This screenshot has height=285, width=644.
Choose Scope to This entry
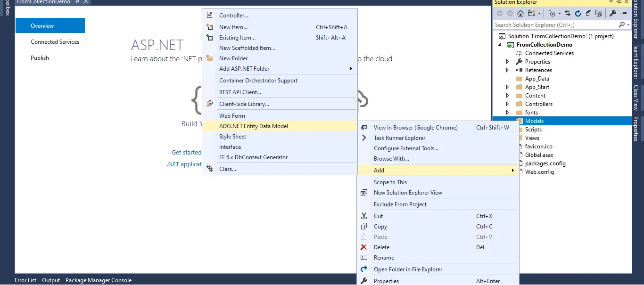[x=438, y=182]
